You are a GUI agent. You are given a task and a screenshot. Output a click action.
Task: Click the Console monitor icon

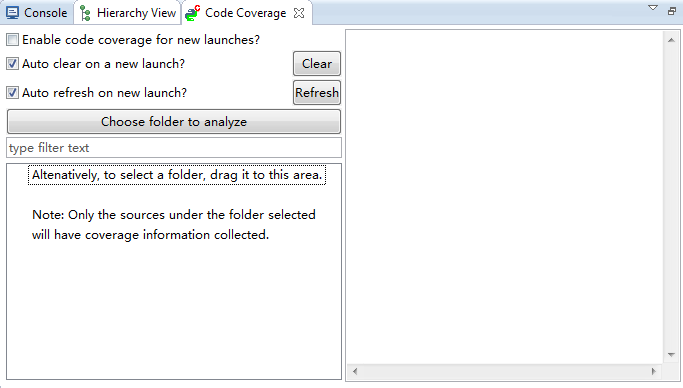13,13
